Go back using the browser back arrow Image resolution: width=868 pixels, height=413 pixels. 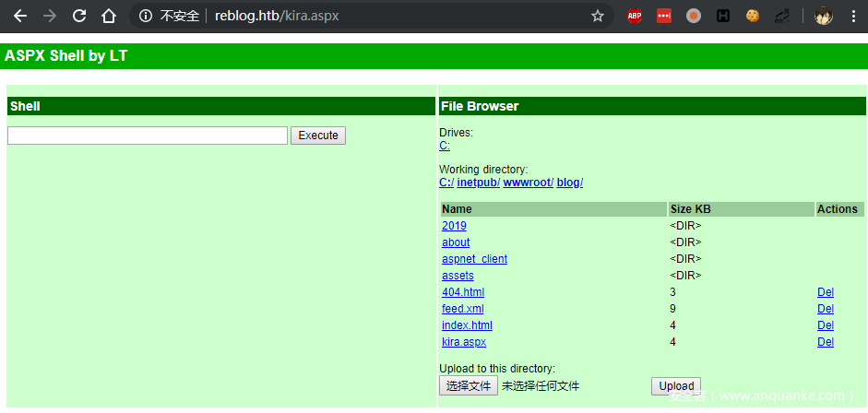point(20,16)
